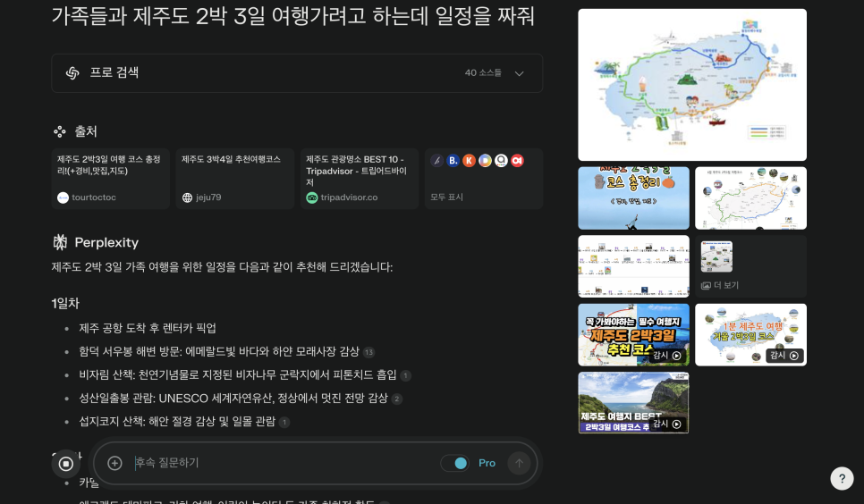Click citation 1 after 섭지코지 산책
The height and width of the screenshot is (504, 864).
[x=284, y=422]
